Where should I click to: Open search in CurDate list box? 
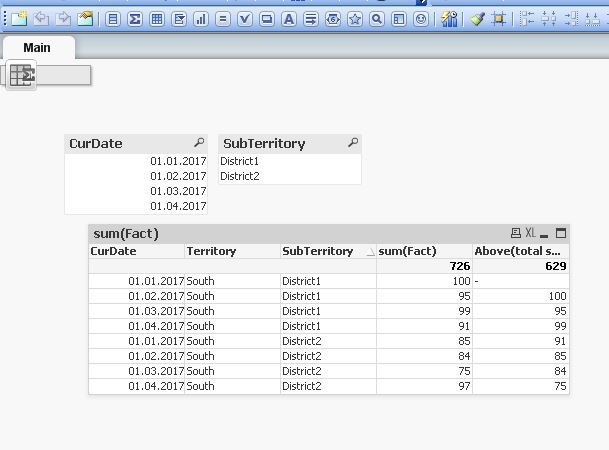(x=199, y=143)
